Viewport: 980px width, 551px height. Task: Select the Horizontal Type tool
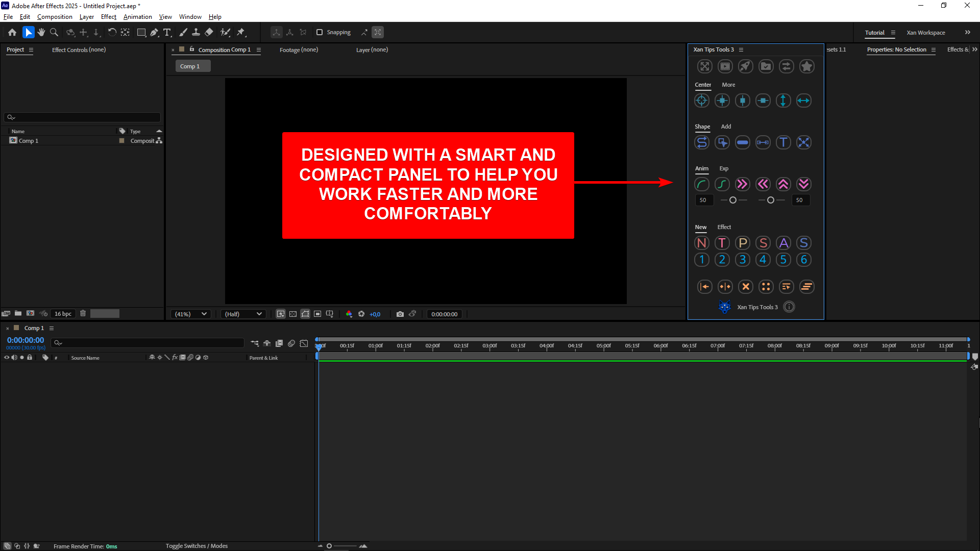click(167, 32)
